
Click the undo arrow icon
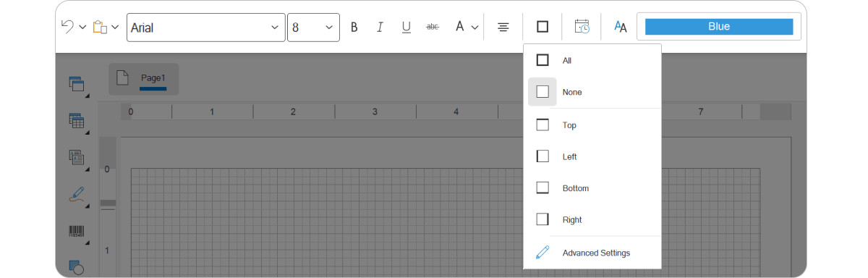pos(67,27)
